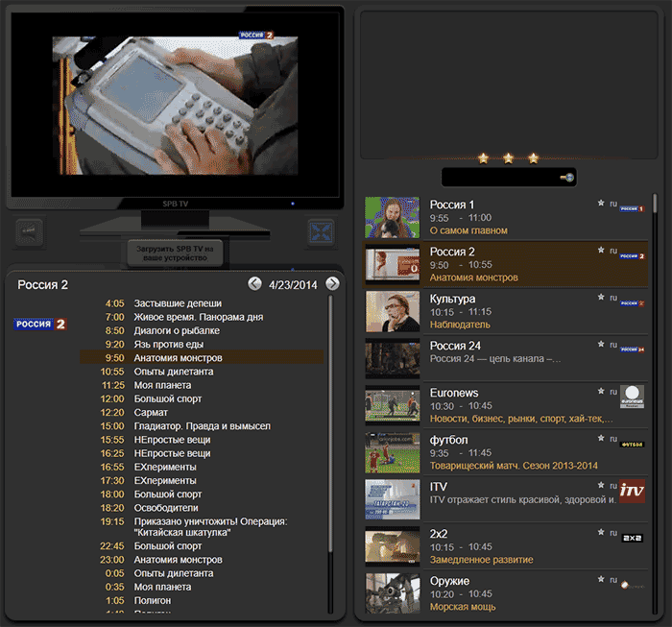Go to next day in schedule
672x627 pixels.
(x=332, y=283)
